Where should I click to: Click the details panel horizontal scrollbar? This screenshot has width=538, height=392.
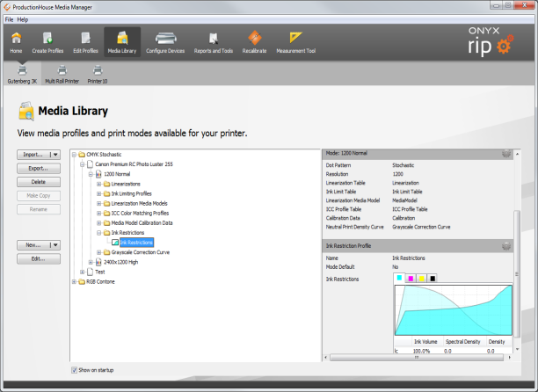417,358
